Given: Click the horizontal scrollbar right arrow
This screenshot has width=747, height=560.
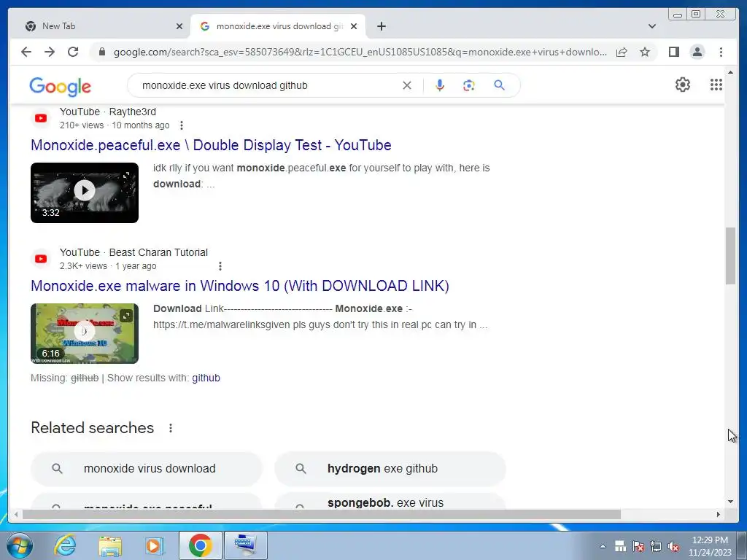Looking at the screenshot, I should click(x=719, y=514).
